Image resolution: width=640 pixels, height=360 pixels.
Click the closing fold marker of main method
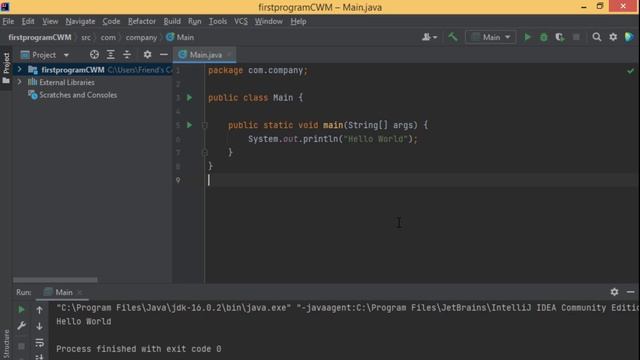click(x=205, y=153)
